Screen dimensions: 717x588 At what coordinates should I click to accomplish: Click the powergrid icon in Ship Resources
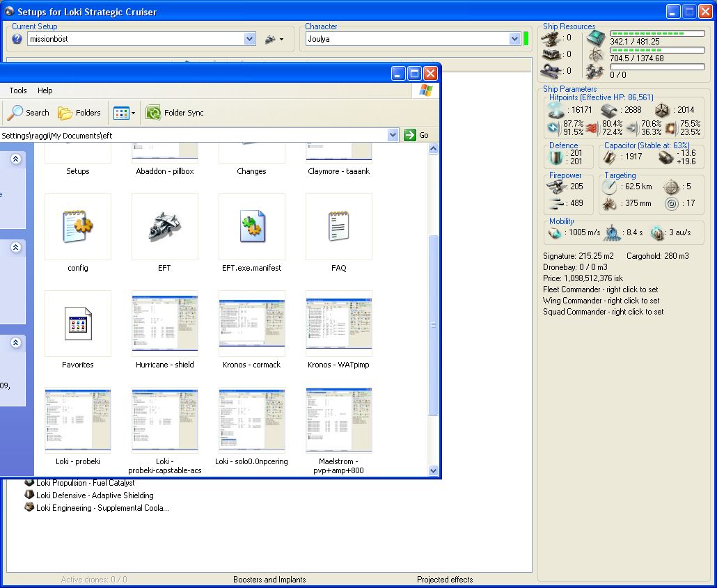pyautogui.click(x=596, y=55)
